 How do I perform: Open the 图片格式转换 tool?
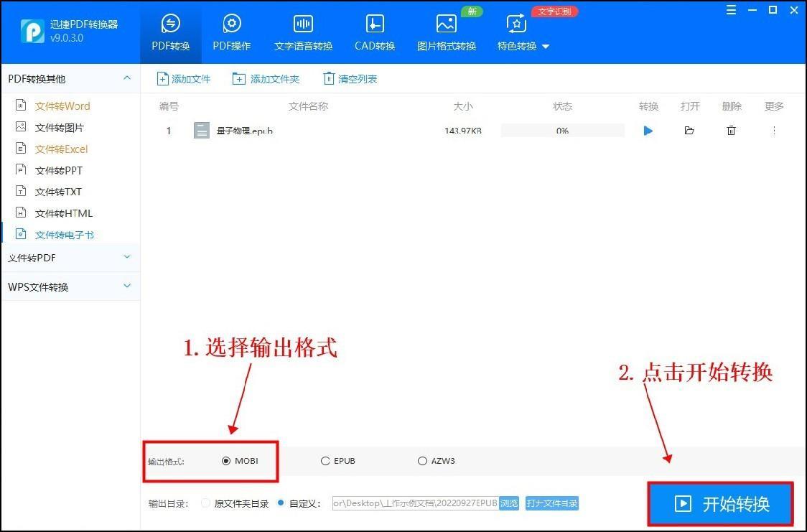pos(446,24)
